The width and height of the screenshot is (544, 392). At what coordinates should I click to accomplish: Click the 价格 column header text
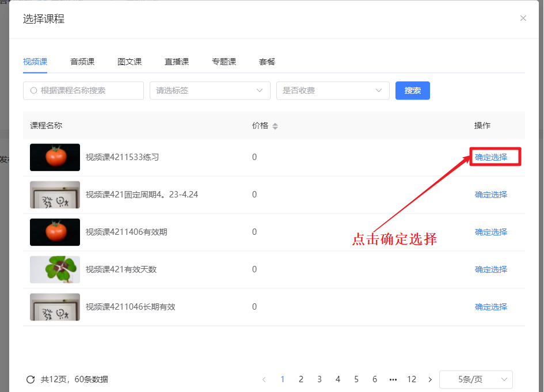[260, 125]
